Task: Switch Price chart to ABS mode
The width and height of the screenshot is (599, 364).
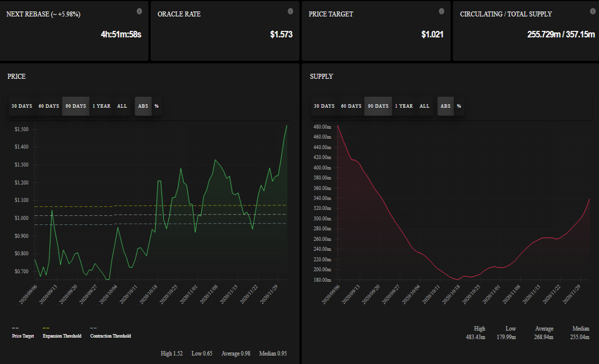Action: coord(143,106)
